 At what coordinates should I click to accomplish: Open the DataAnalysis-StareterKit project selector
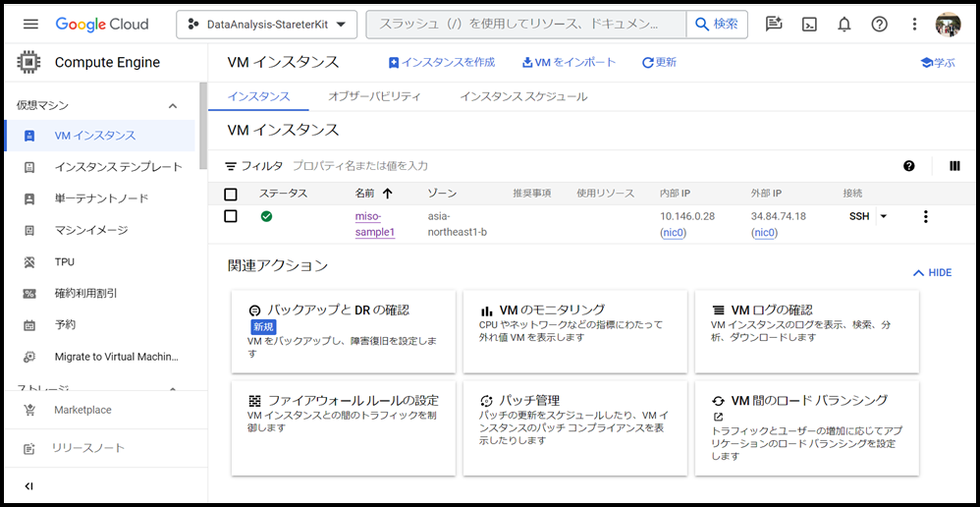pos(266,25)
